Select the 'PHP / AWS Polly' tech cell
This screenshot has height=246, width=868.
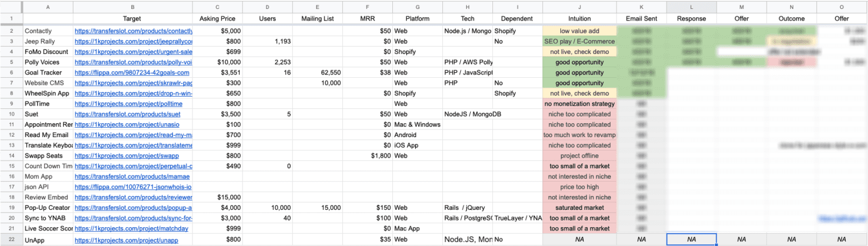pos(467,62)
